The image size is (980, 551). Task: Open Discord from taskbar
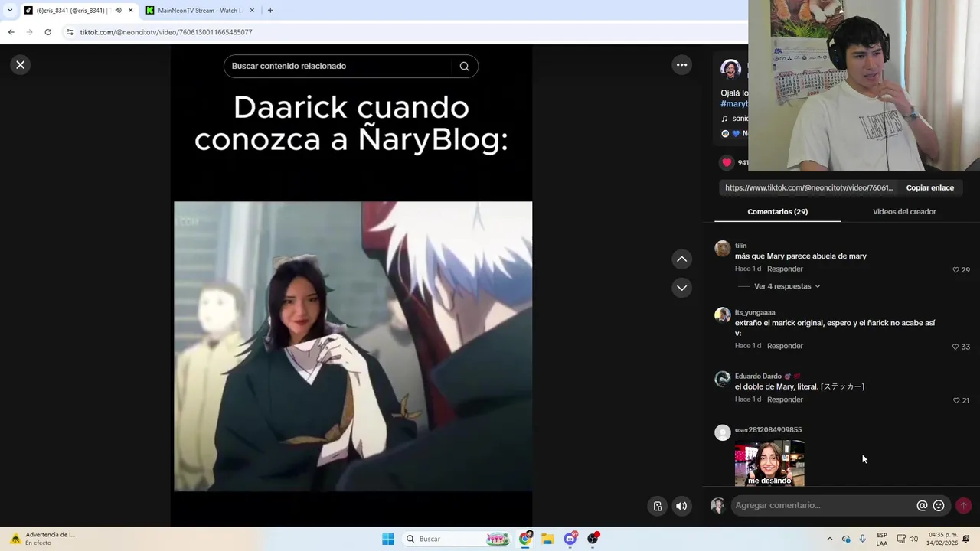click(x=570, y=539)
